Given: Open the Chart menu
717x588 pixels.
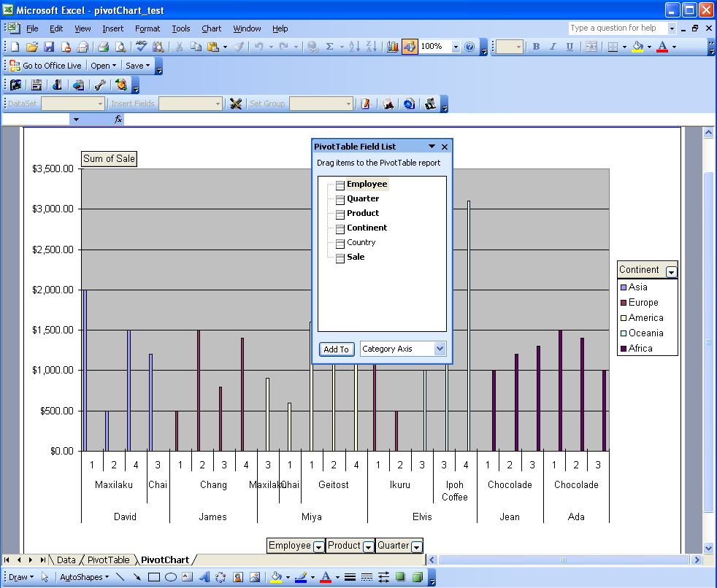Looking at the screenshot, I should [x=211, y=28].
